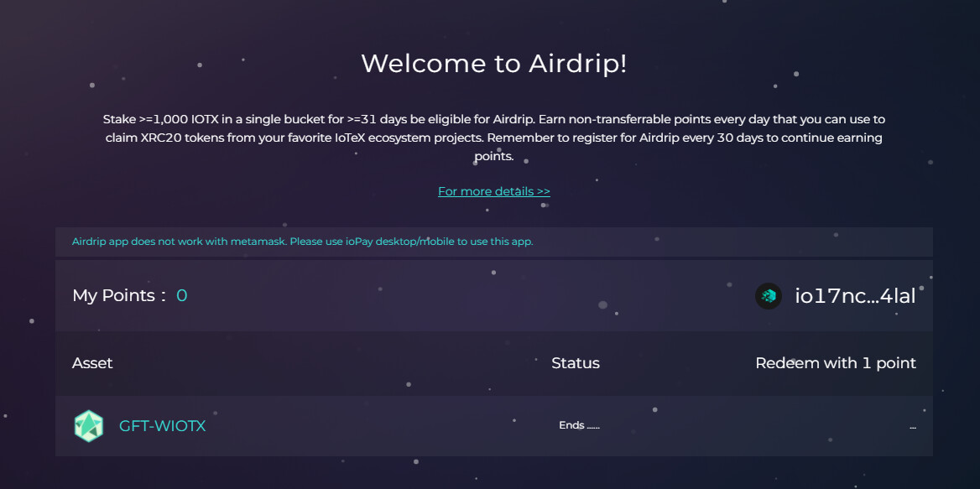Select the wallet address io17nc...4lal
Screen dimensions: 980x489
click(x=855, y=296)
